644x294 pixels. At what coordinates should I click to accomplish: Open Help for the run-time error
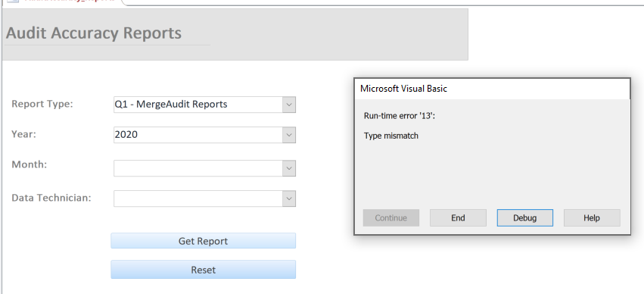[592, 218]
